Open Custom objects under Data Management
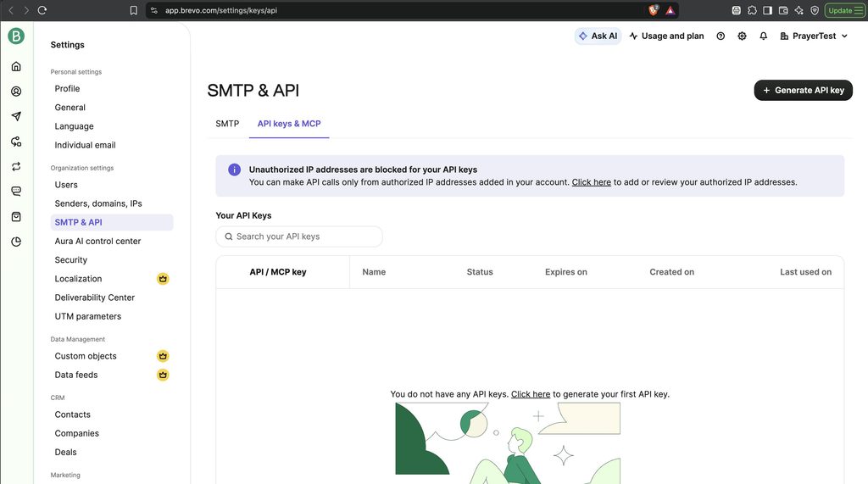Viewport: 868px width, 484px height. [x=86, y=356]
